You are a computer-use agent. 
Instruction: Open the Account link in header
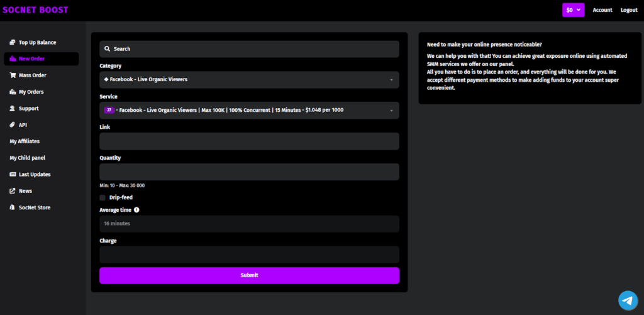(602, 10)
